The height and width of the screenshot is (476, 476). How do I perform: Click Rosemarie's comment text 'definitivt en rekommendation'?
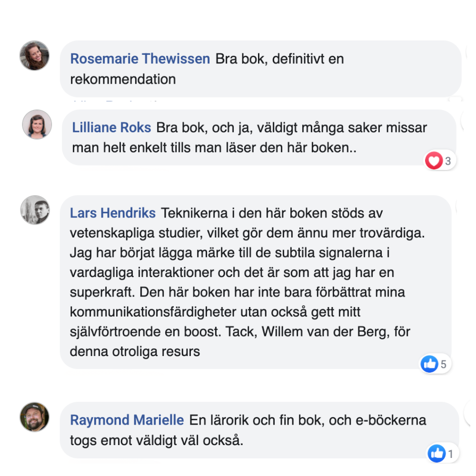123,79
